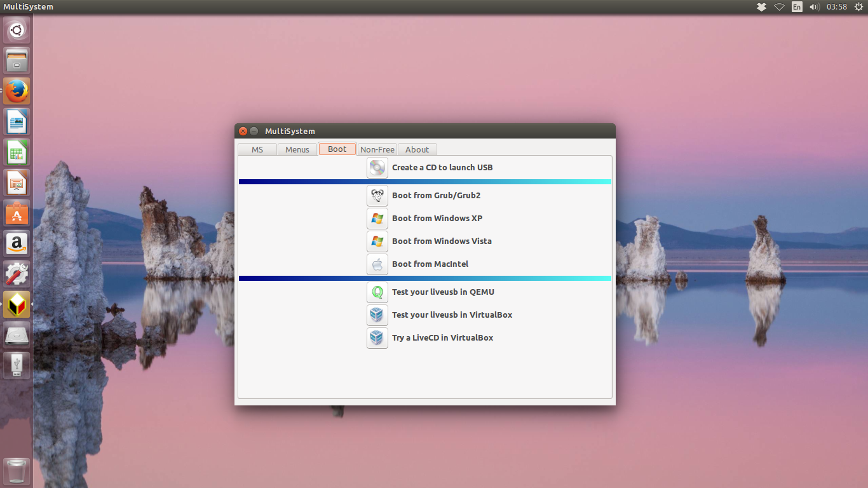The image size is (868, 488).
Task: Click the Apple icon for MacIntel boot
Action: (377, 264)
